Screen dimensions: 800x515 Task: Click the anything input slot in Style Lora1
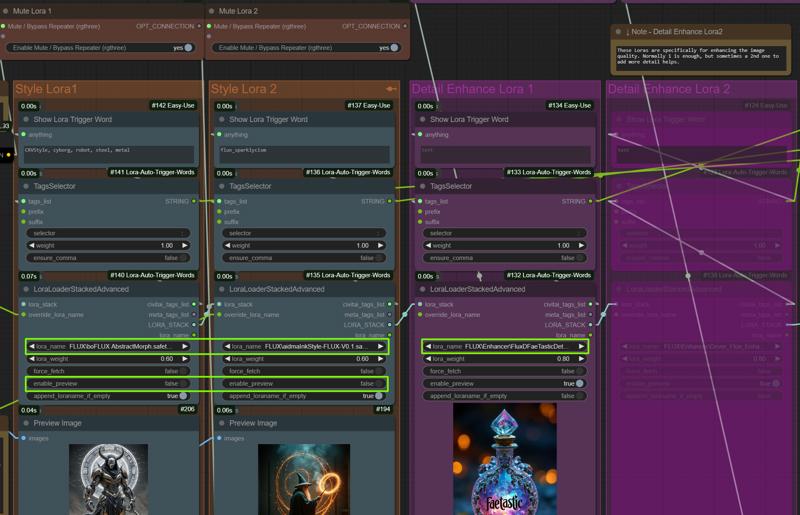click(23, 135)
